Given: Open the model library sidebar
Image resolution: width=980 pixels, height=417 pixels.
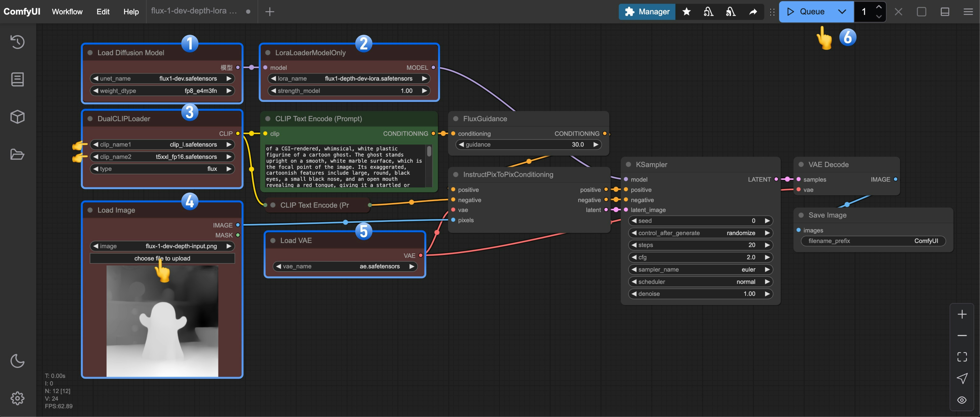Looking at the screenshot, I should pyautogui.click(x=17, y=117).
